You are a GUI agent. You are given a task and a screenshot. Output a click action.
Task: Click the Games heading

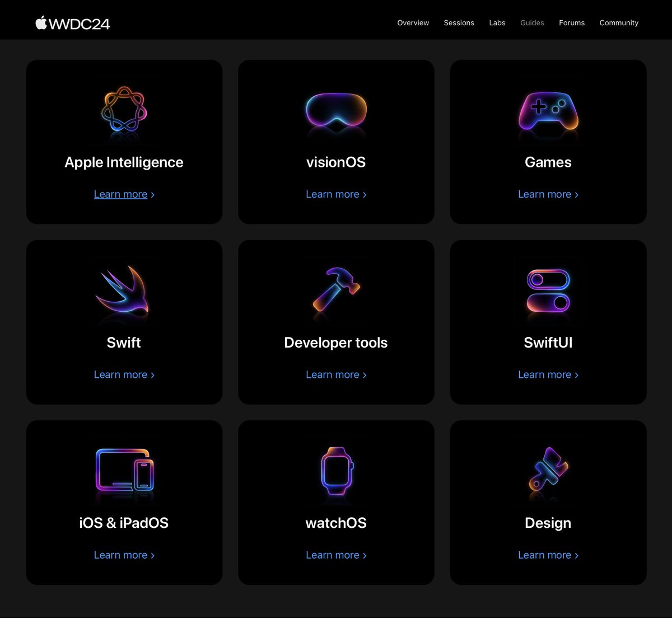coord(548,162)
